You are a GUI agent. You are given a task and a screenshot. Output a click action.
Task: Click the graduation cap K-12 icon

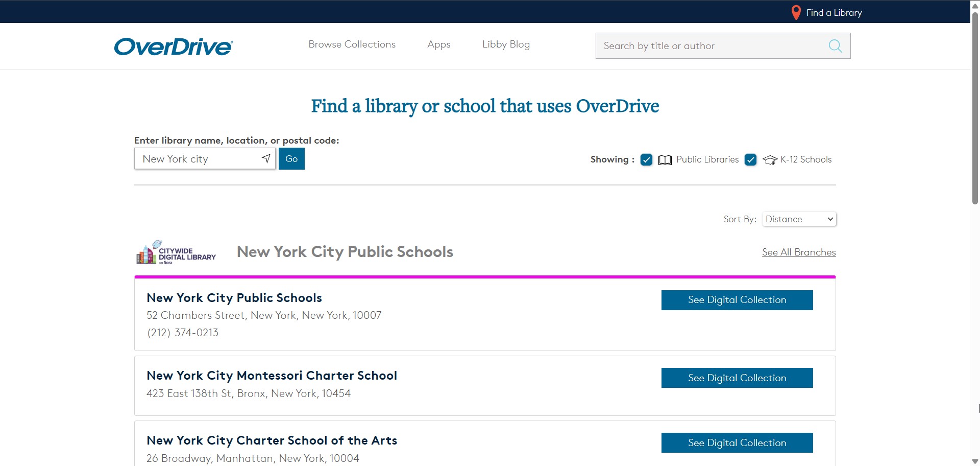click(x=770, y=160)
